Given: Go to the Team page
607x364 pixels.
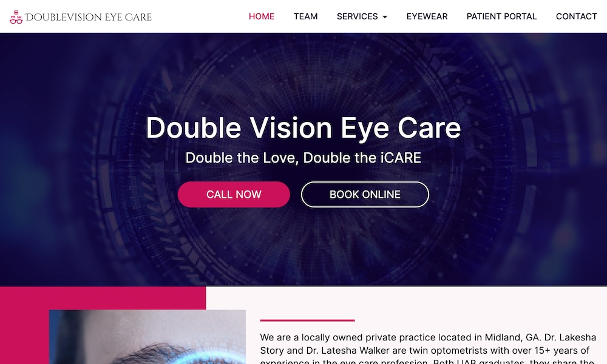Looking at the screenshot, I should (305, 16).
